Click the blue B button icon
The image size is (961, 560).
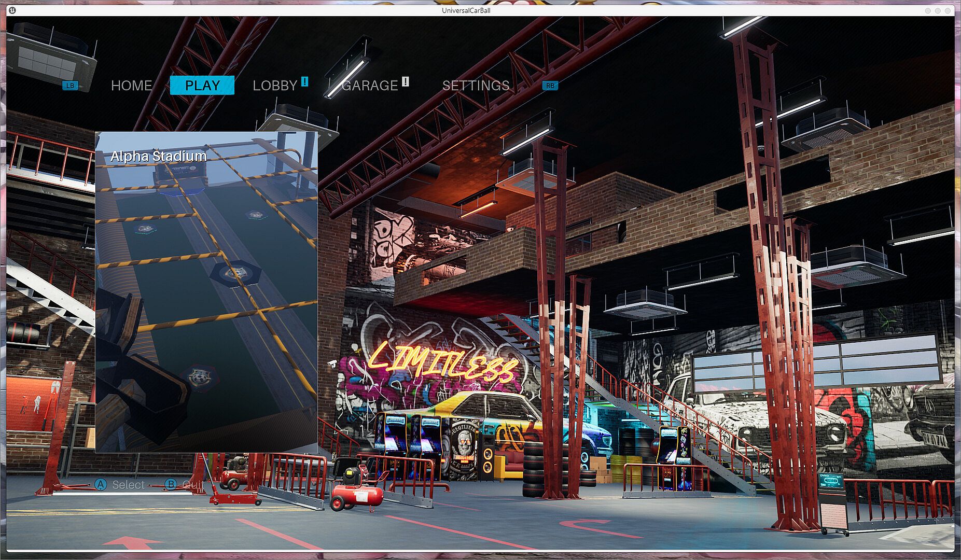tap(170, 484)
